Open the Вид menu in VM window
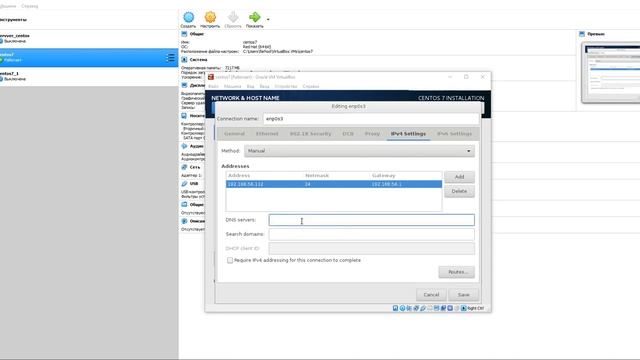640x360 pixels. pyautogui.click(x=250, y=87)
